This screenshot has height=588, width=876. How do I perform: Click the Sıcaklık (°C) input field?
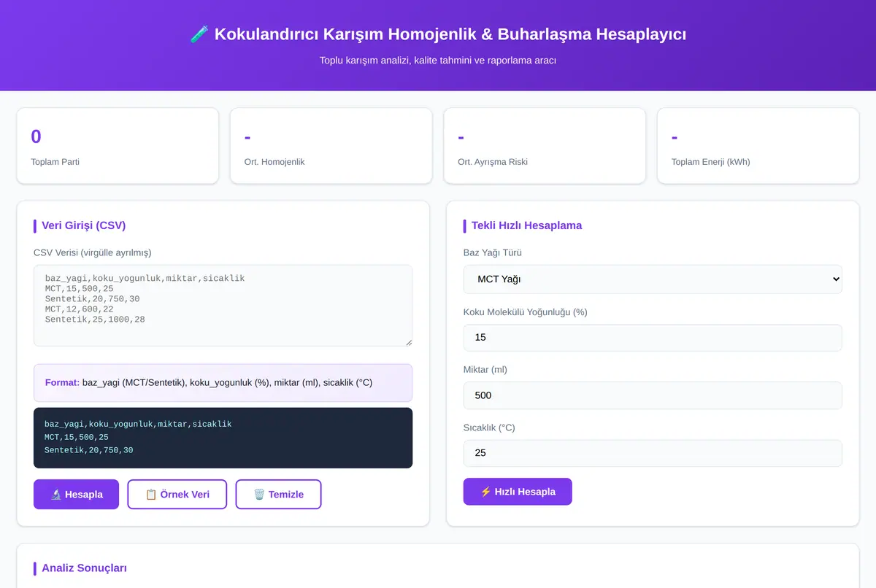pyautogui.click(x=653, y=453)
